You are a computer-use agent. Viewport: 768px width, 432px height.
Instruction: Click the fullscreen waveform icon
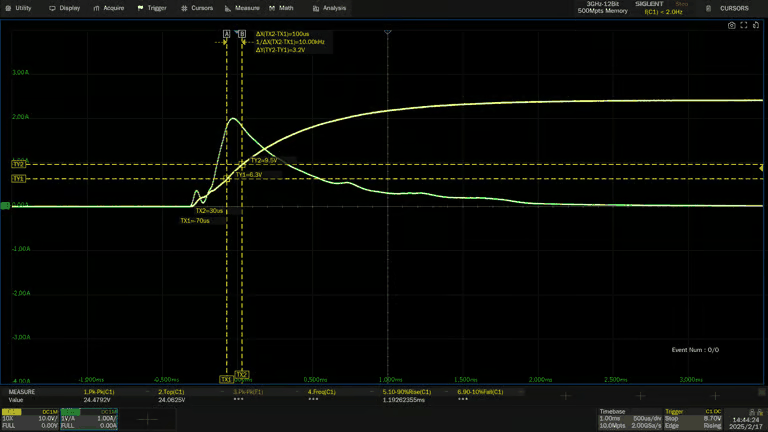744,25
